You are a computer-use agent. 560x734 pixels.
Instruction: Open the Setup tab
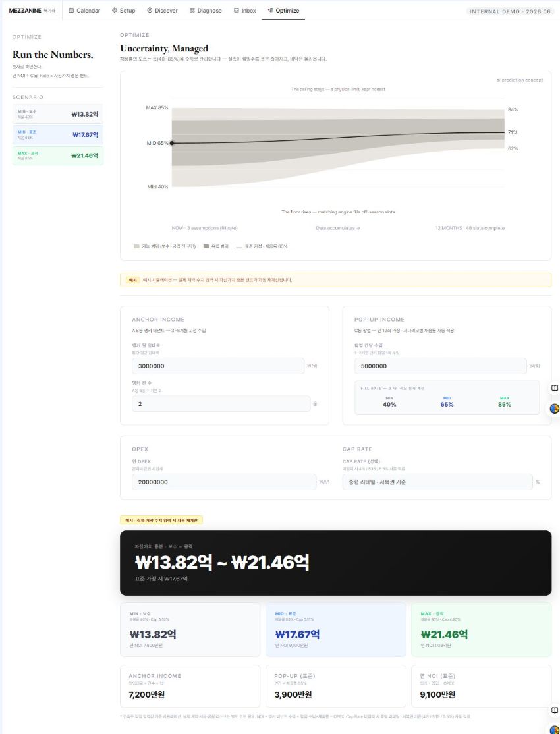point(124,11)
